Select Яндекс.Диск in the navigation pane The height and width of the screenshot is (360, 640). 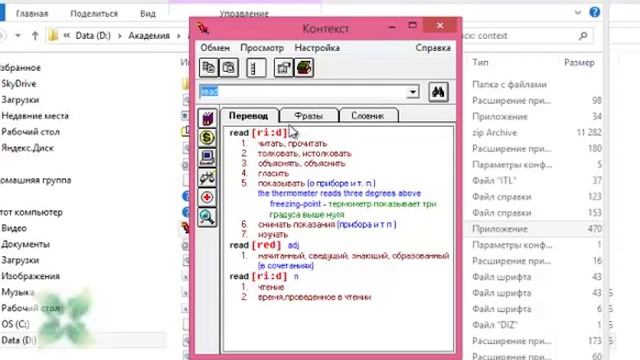click(x=27, y=148)
